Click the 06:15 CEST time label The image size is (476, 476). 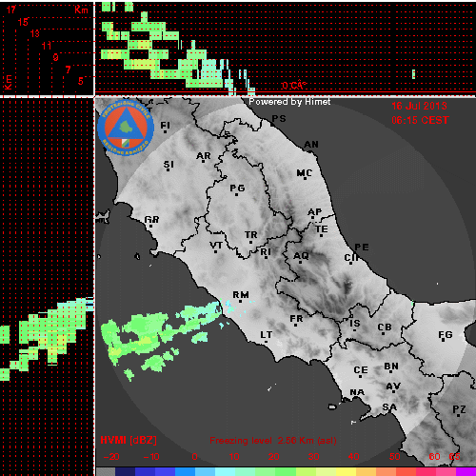coord(420,120)
